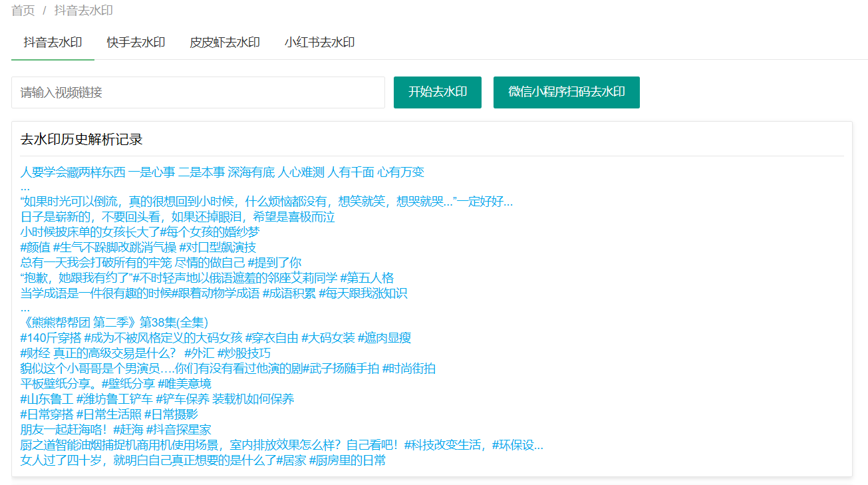The width and height of the screenshot is (868, 485).
Task: Switch to the 快手去水印 tab
Action: (136, 42)
